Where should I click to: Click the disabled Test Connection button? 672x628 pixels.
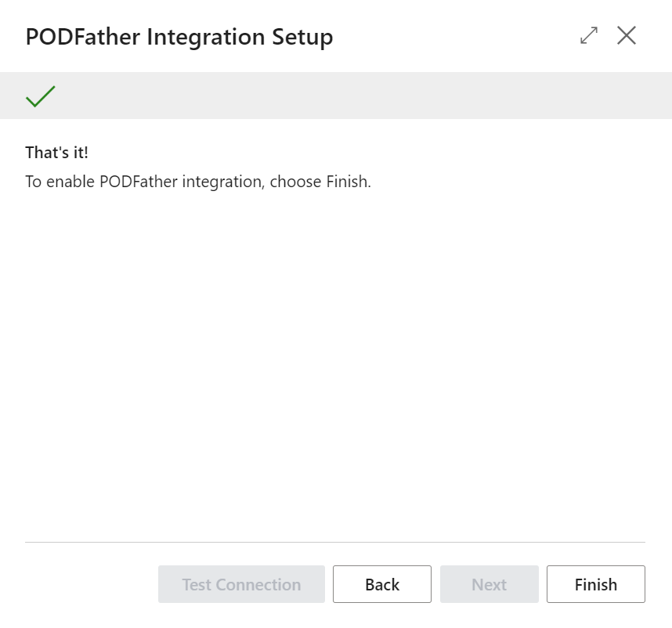tap(241, 584)
